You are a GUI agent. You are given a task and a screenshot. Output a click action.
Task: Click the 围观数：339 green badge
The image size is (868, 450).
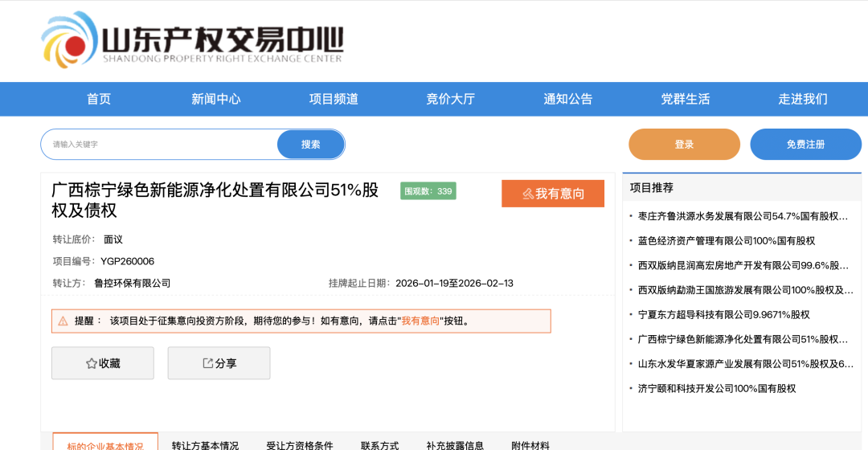[428, 191]
